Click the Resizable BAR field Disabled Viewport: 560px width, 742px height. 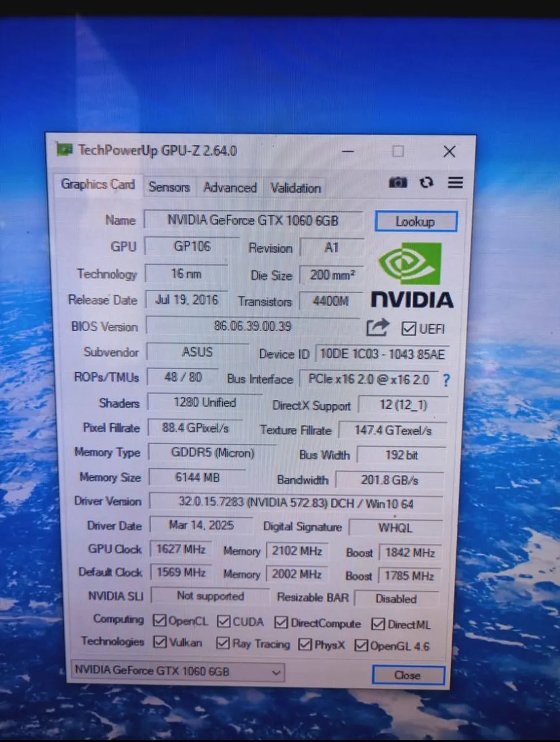396,599
